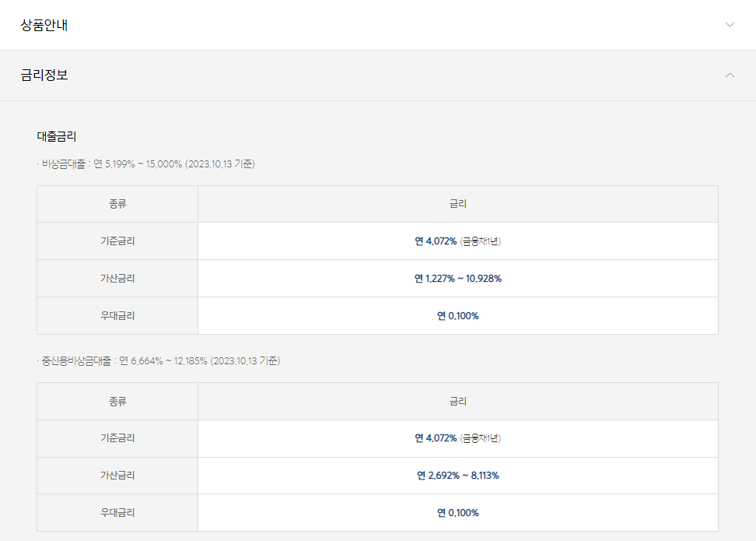Click 금리 header in the 비상금대출 table
Viewport: 756px width, 541px height.
click(x=457, y=204)
